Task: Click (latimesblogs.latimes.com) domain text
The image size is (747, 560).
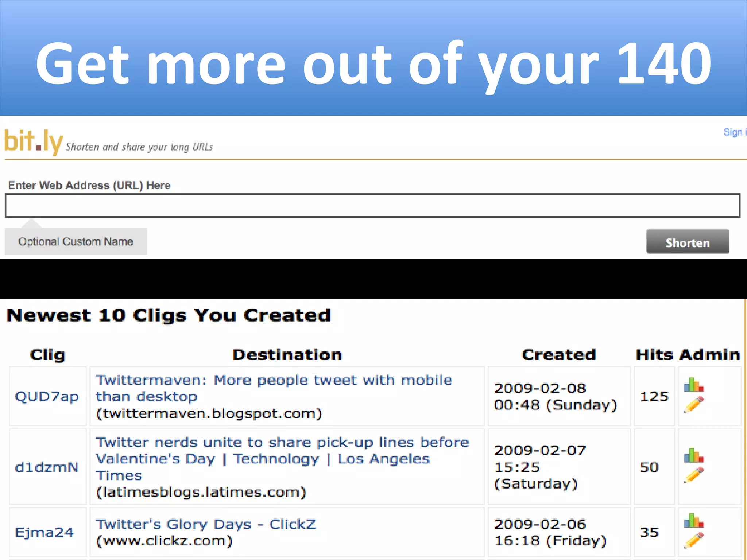Action: (201, 492)
